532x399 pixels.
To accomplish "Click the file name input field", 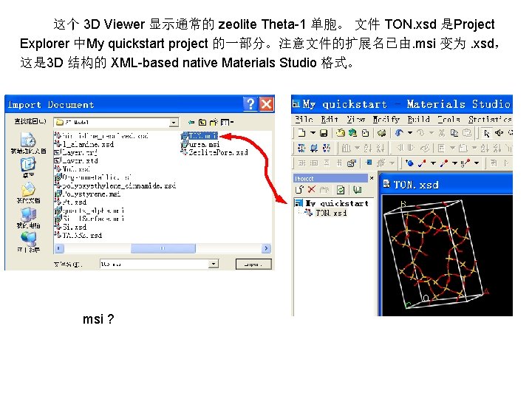I will (154, 264).
